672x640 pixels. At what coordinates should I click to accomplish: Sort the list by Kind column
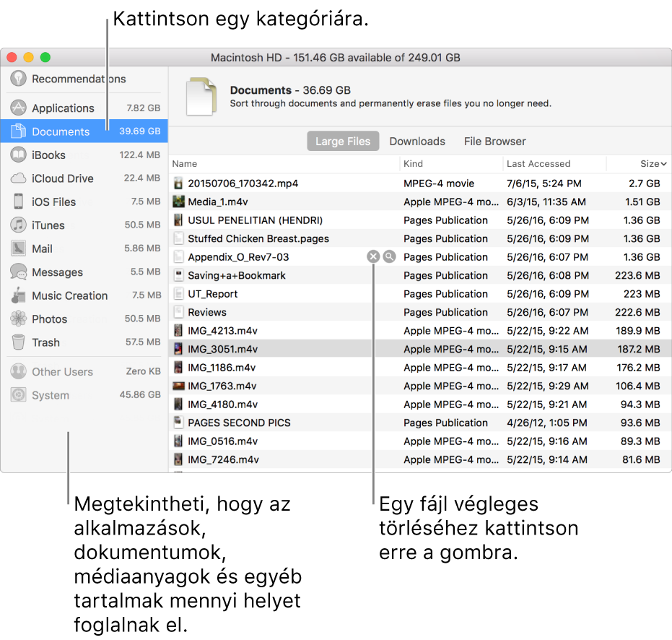tap(413, 163)
